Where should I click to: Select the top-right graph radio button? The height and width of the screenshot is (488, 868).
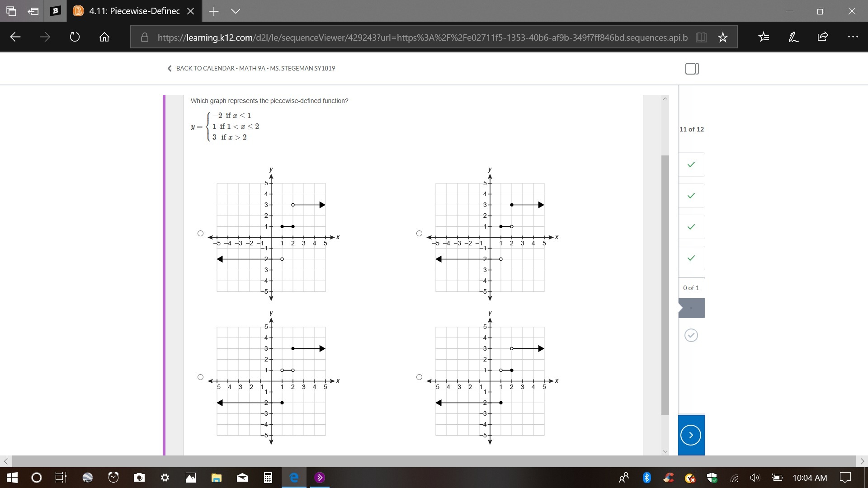pos(419,234)
